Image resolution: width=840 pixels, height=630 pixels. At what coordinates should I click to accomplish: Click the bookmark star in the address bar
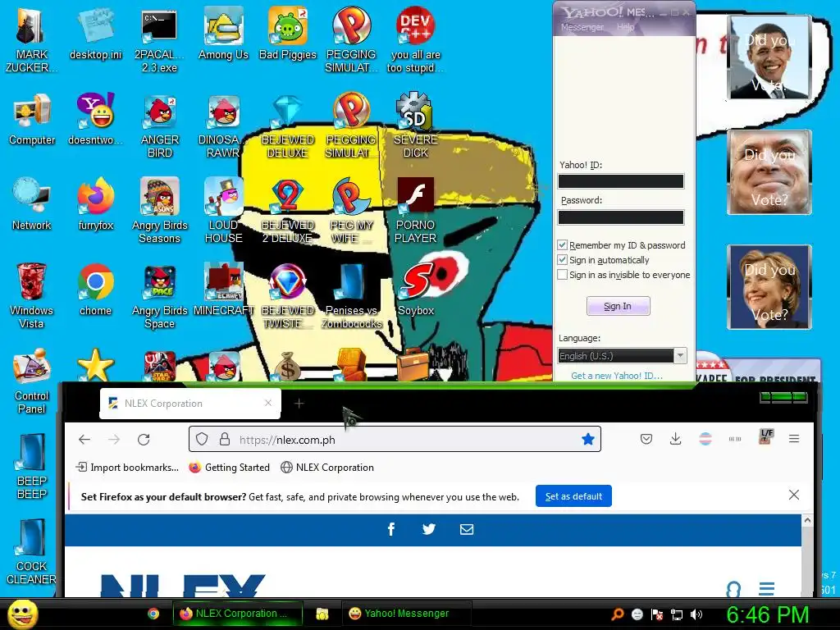point(587,440)
